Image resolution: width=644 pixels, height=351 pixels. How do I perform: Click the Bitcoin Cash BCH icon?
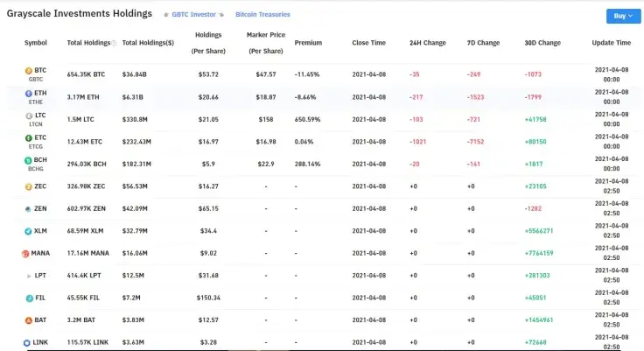click(x=28, y=160)
